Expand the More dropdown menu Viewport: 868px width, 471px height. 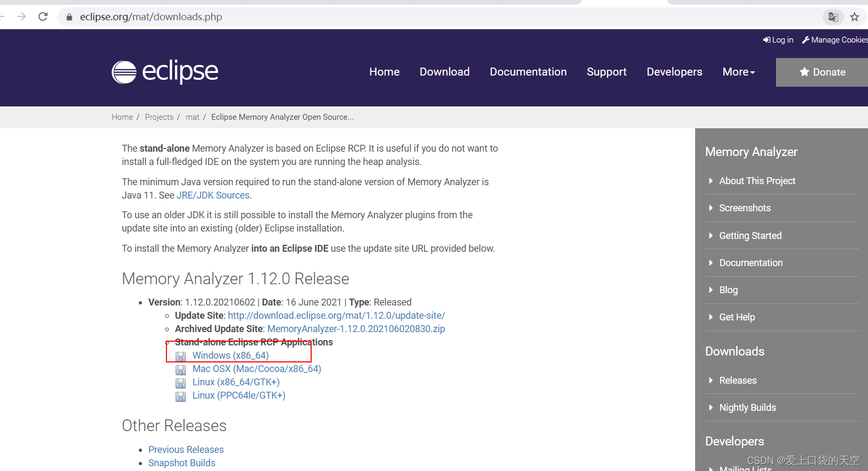(x=739, y=72)
